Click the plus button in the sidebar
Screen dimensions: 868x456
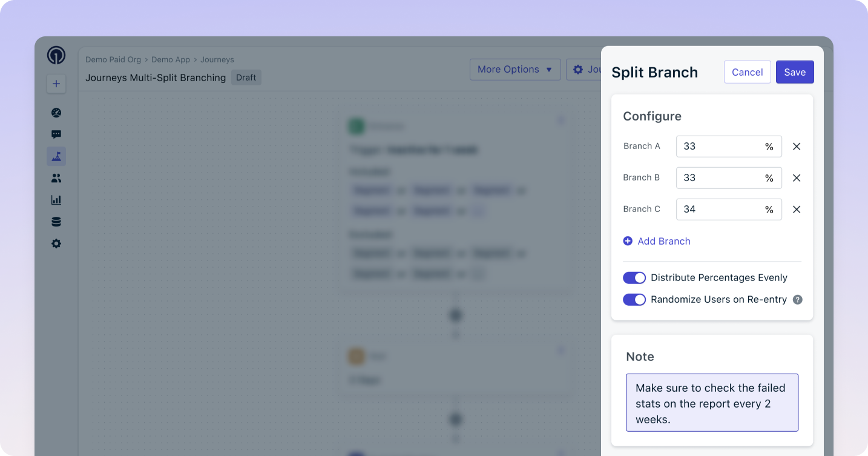(56, 84)
